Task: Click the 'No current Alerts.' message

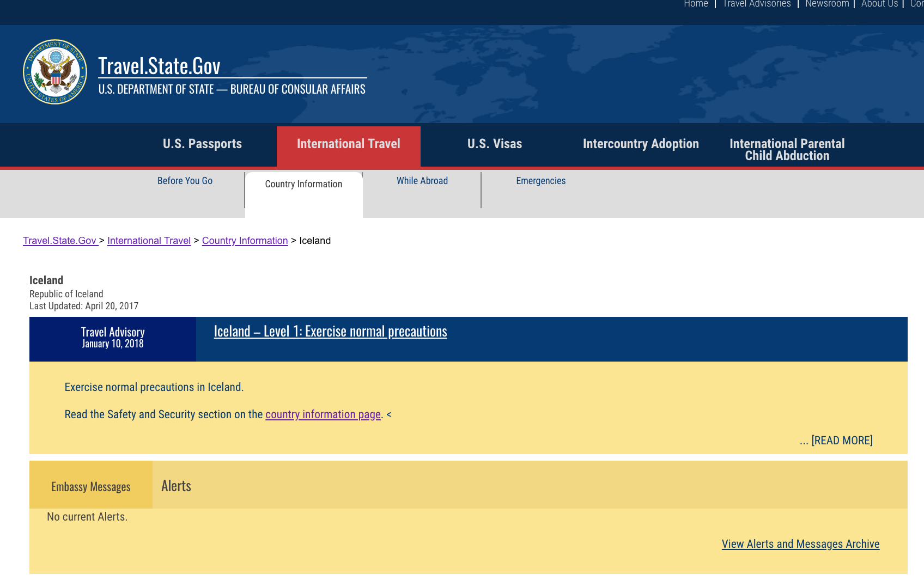Action: [x=87, y=517]
